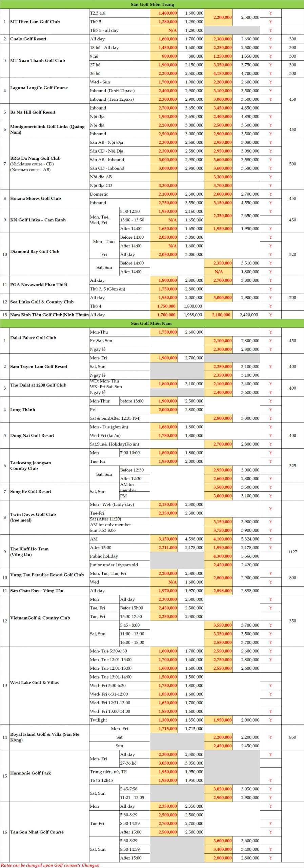Click 'The Bluff Ho Tram' cell
Viewport: 304px width, 868px height.
pyautogui.click(x=49, y=552)
